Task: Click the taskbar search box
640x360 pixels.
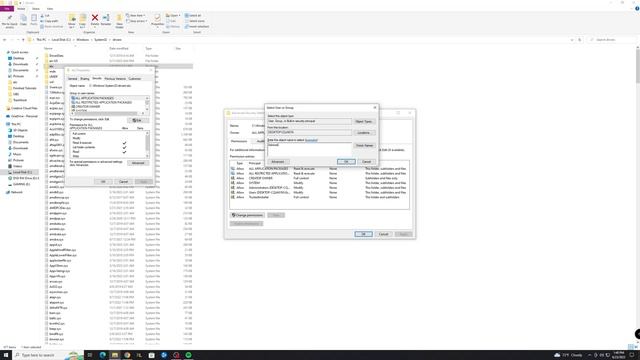Action: pos(49,355)
